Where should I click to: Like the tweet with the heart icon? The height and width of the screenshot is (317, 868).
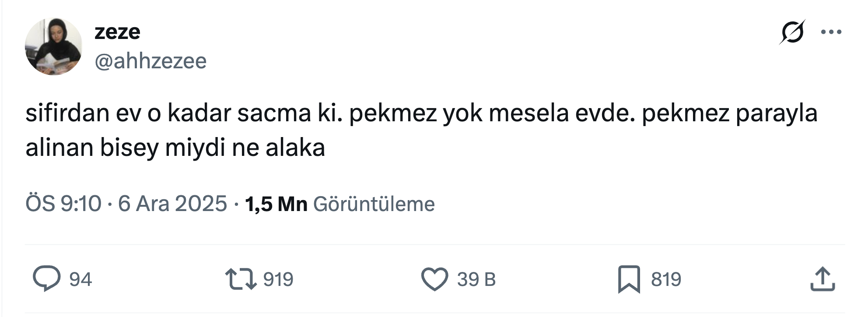click(x=434, y=279)
